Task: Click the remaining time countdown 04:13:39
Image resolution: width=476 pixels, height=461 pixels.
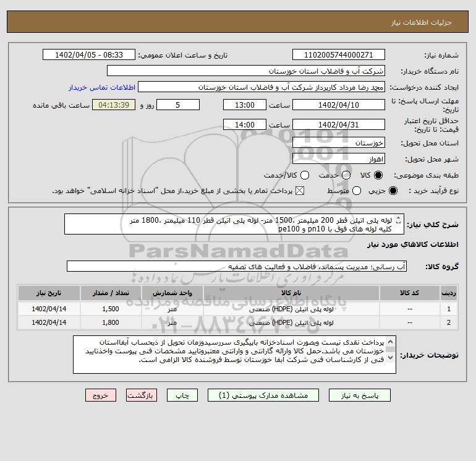Action: click(x=114, y=105)
